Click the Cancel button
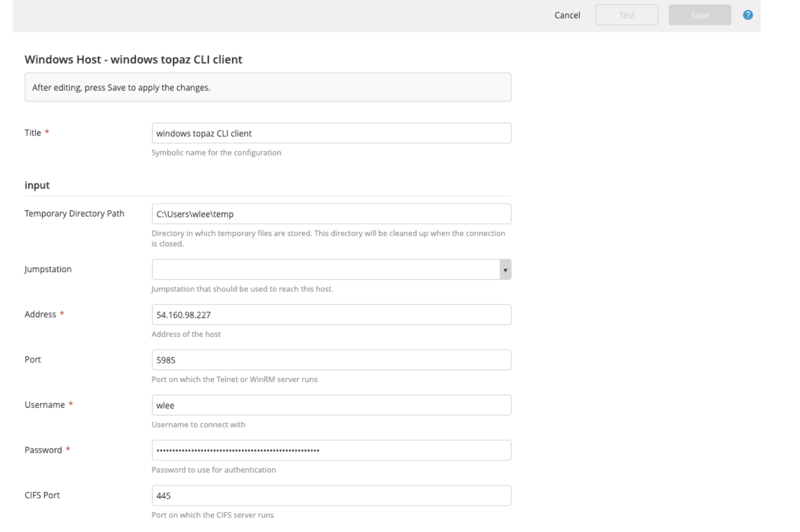 [x=567, y=15]
